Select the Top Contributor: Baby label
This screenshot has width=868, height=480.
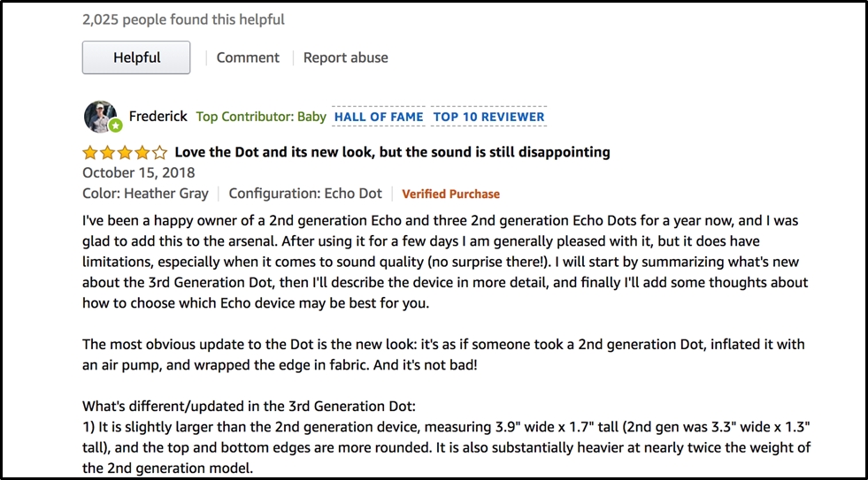tap(261, 118)
